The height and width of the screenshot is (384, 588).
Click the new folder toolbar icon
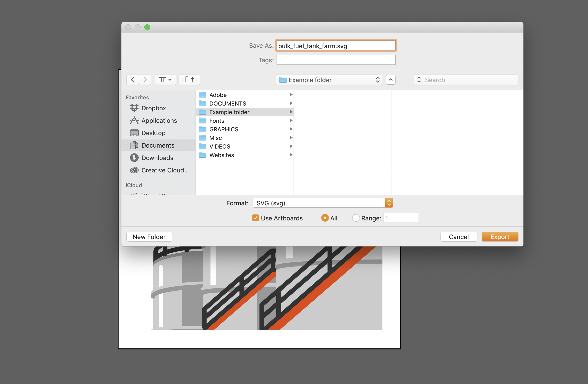189,80
